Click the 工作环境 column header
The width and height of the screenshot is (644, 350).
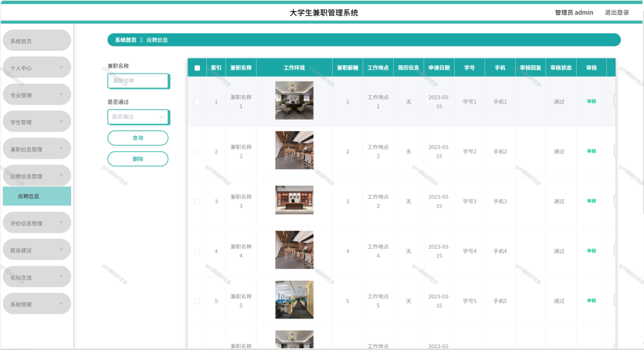294,68
